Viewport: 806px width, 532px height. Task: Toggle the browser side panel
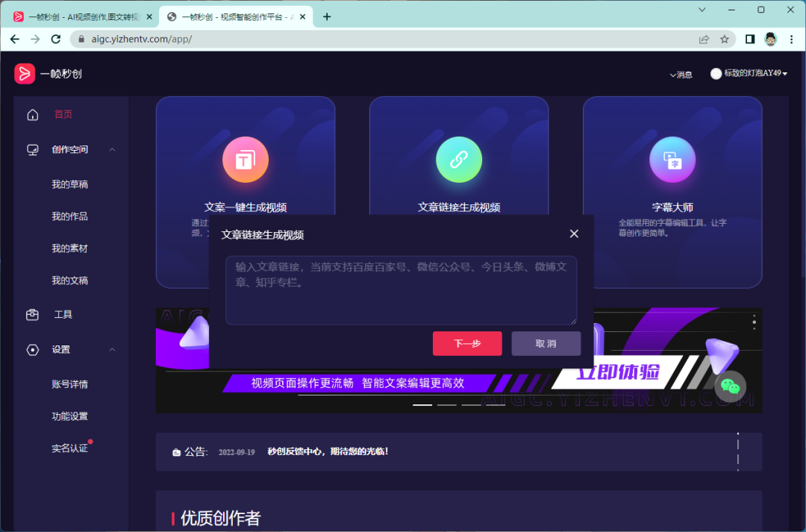pos(750,39)
